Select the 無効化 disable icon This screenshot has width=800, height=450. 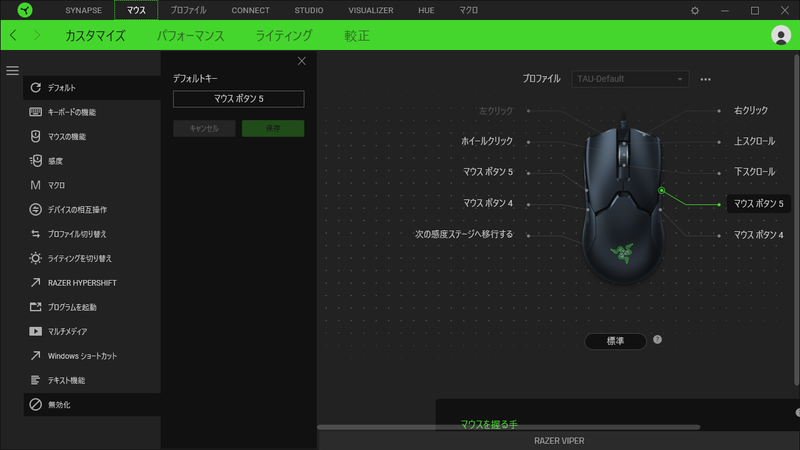coord(35,405)
